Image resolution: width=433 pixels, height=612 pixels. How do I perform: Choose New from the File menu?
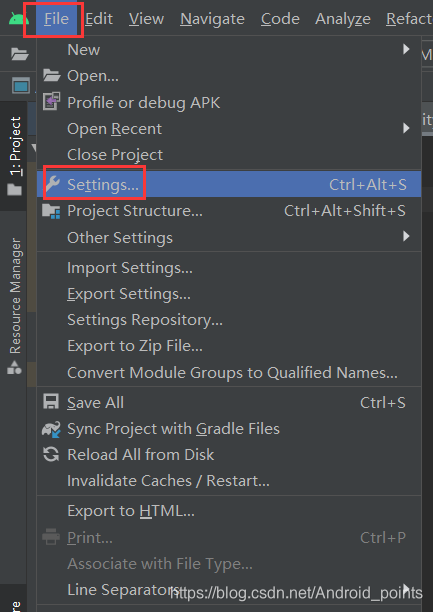pyautogui.click(x=229, y=50)
